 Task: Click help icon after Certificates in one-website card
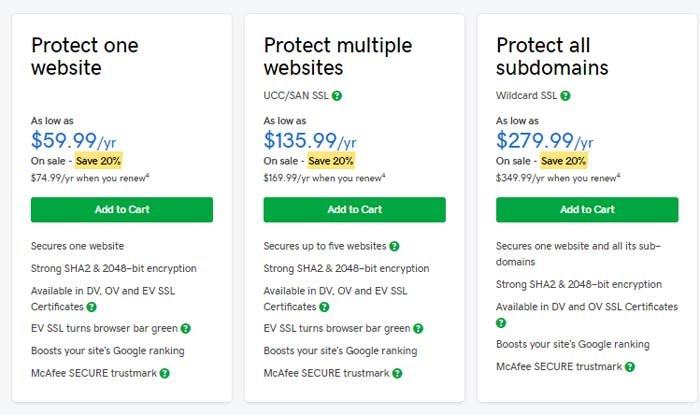(92, 307)
